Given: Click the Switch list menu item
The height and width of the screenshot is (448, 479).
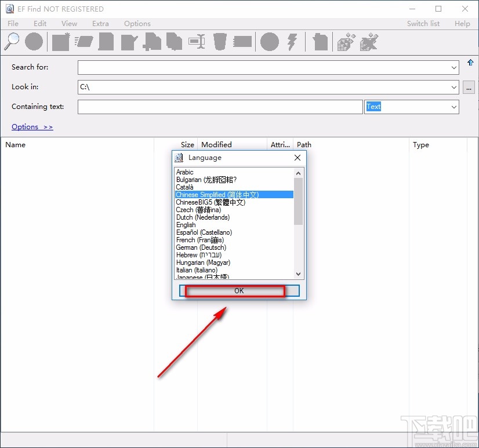Looking at the screenshot, I should pos(423,24).
